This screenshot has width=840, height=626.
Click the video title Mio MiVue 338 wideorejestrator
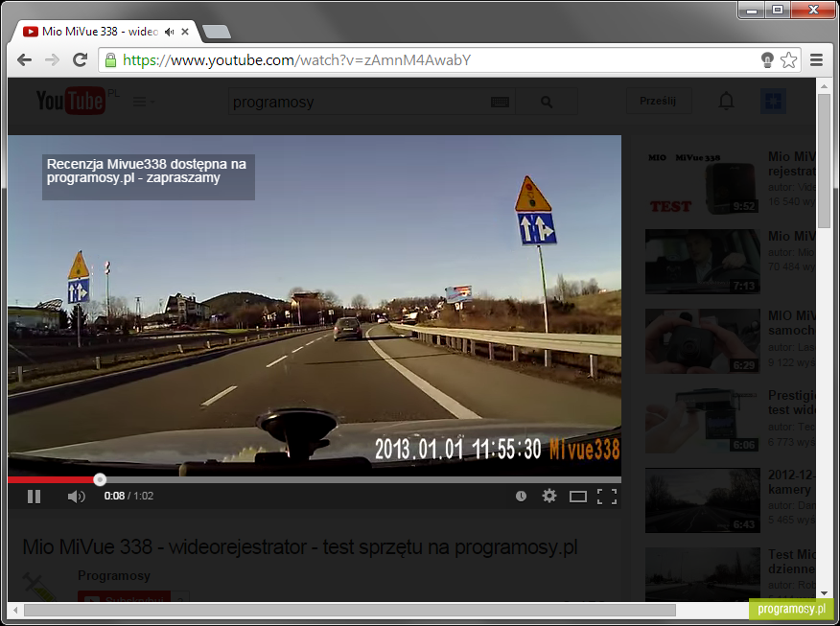pos(300,546)
